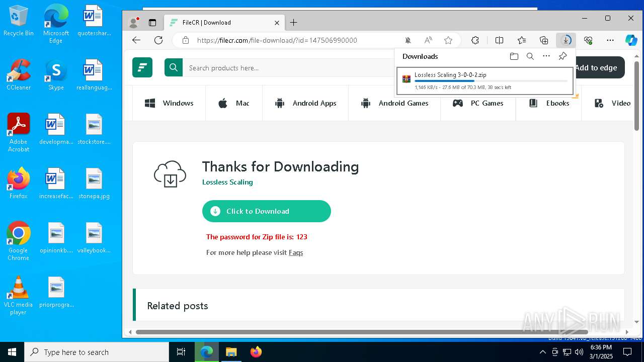Open the Mac category
644x362 pixels.
[234, 103]
